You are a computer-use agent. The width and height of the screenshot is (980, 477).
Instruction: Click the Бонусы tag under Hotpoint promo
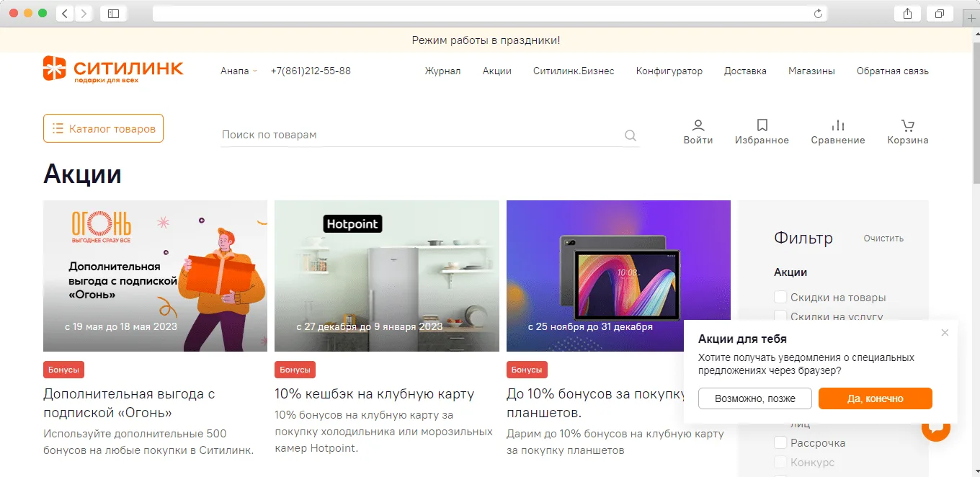(x=295, y=370)
